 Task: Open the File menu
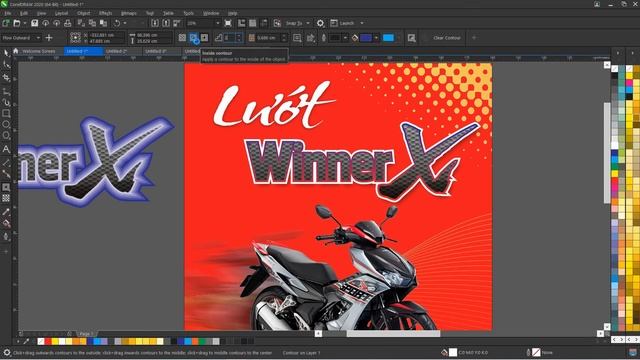(x=8, y=13)
